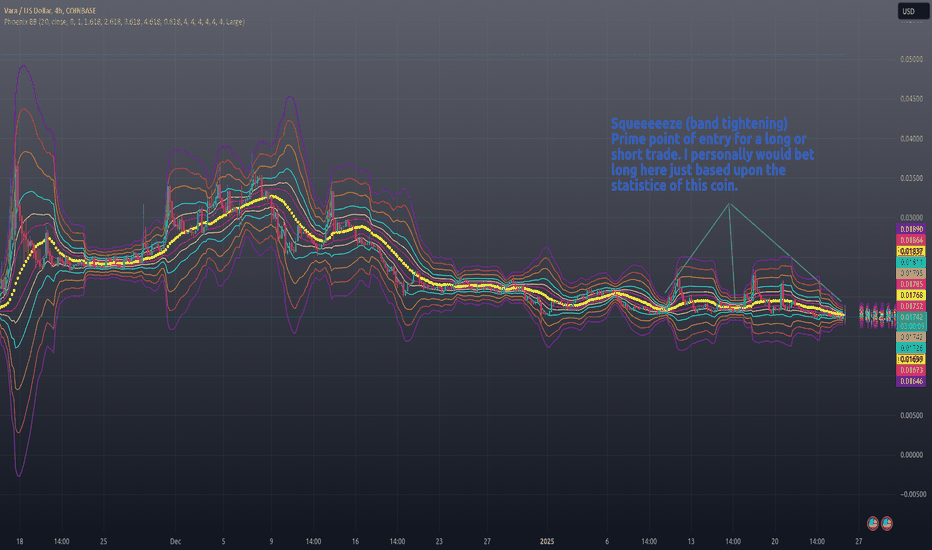Screen dimensions: 932x550
Task: Click the teal current price 0.01742 label
Action: click(911, 317)
